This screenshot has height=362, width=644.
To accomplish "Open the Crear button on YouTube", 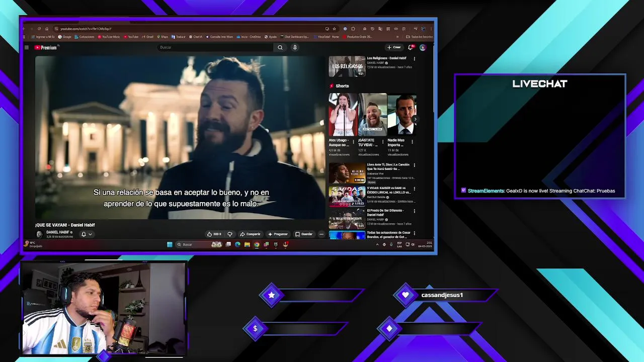I will 394,47.
